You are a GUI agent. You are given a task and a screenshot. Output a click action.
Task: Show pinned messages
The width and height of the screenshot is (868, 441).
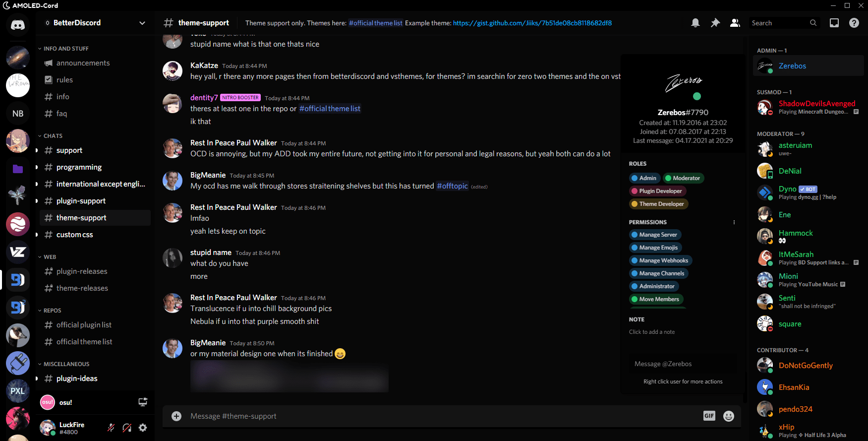[715, 23]
